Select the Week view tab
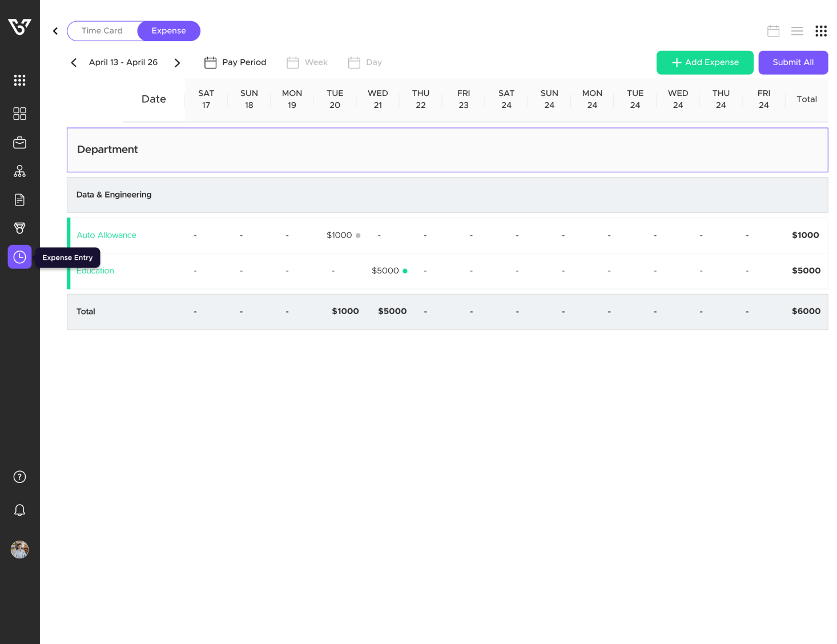The height and width of the screenshot is (644, 837). click(308, 62)
